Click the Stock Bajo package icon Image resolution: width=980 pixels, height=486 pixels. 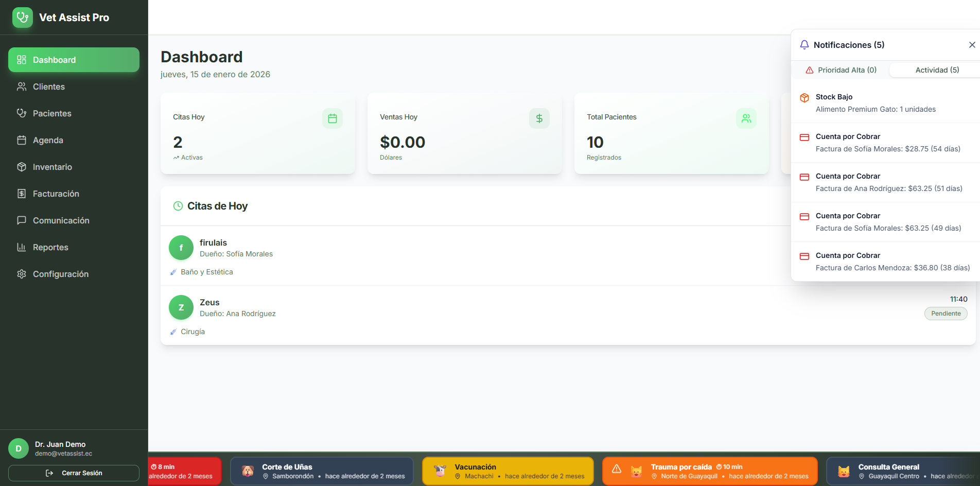coord(804,97)
